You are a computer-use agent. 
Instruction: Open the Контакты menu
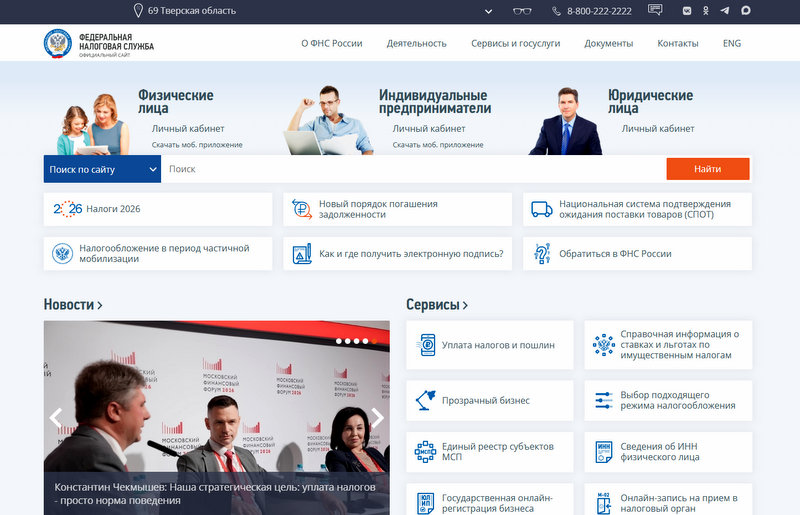[678, 43]
